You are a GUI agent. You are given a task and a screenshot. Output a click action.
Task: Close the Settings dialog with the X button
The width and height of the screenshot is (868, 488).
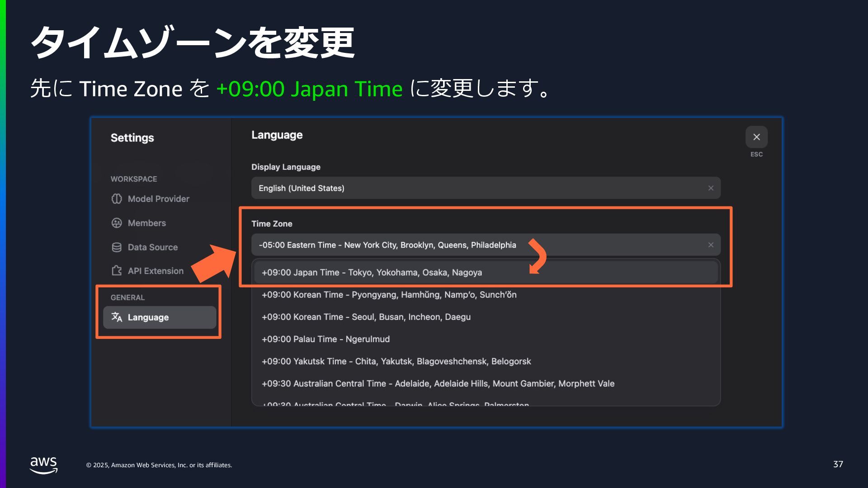(756, 137)
